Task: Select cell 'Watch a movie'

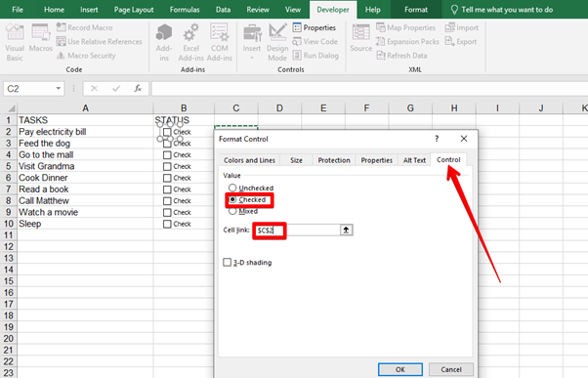Action: click(86, 212)
